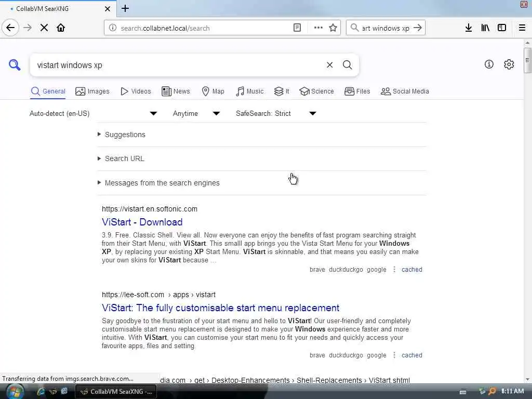Open the ViStart - Download result

tap(142, 222)
